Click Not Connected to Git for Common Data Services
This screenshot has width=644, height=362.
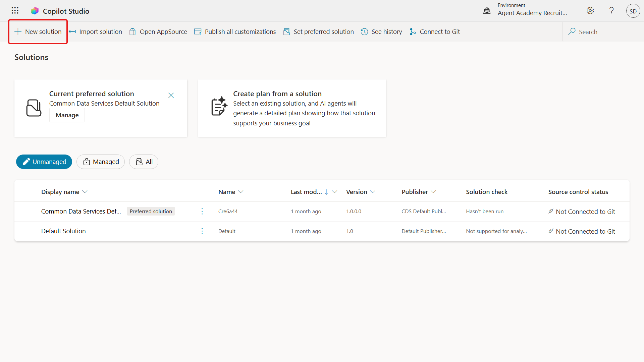582,212
